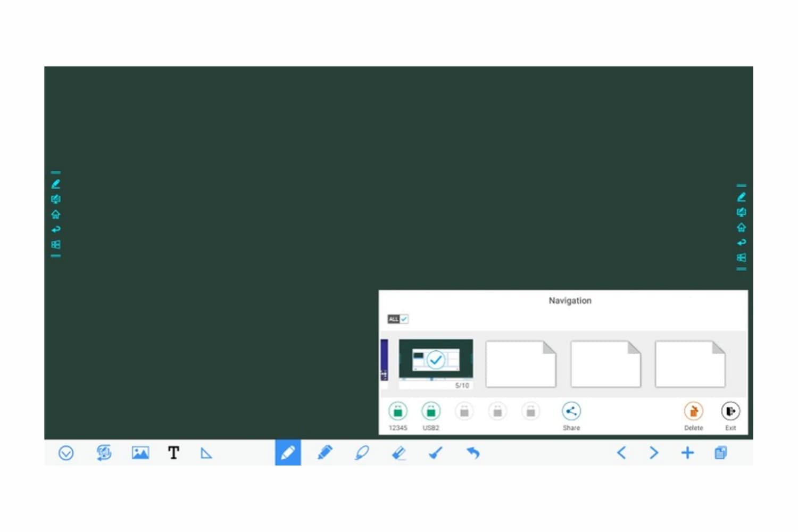798x532 pixels.
Task: Open the windows grid icon in the left side toolbar
Action: pyautogui.click(x=56, y=245)
